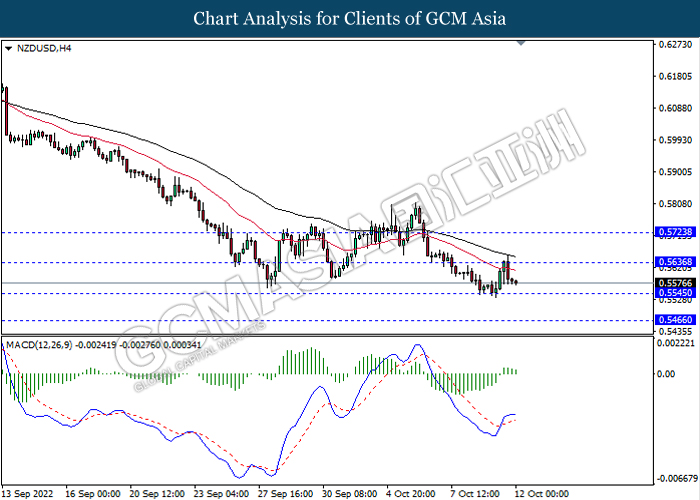Image resolution: width=700 pixels, height=500 pixels.
Task: Click the MACD -0.006679 scale value
Action: (677, 479)
